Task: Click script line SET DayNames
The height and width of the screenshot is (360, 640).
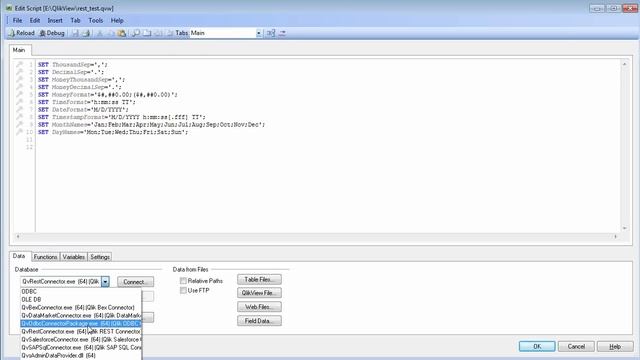Action: [113, 132]
